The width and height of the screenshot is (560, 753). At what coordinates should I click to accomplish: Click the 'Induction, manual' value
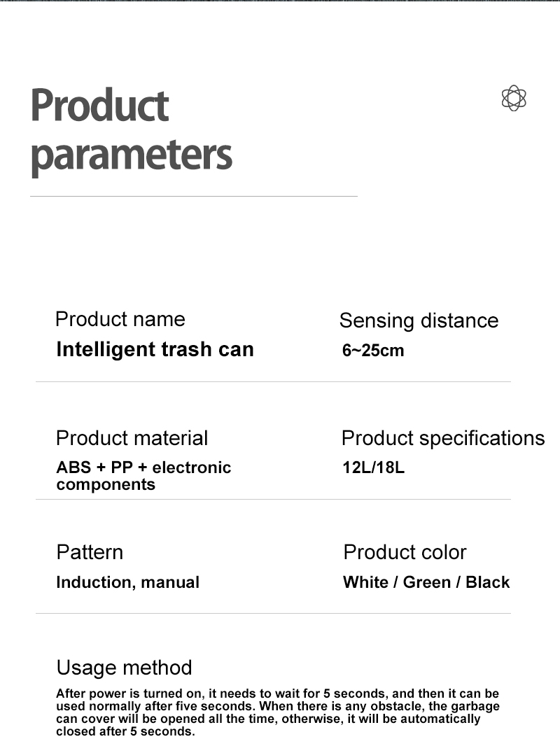click(x=128, y=582)
